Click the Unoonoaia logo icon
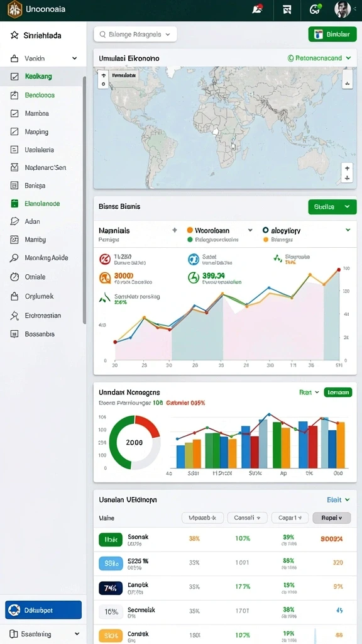Image resolution: width=362 pixels, height=644 pixels. (x=14, y=9)
